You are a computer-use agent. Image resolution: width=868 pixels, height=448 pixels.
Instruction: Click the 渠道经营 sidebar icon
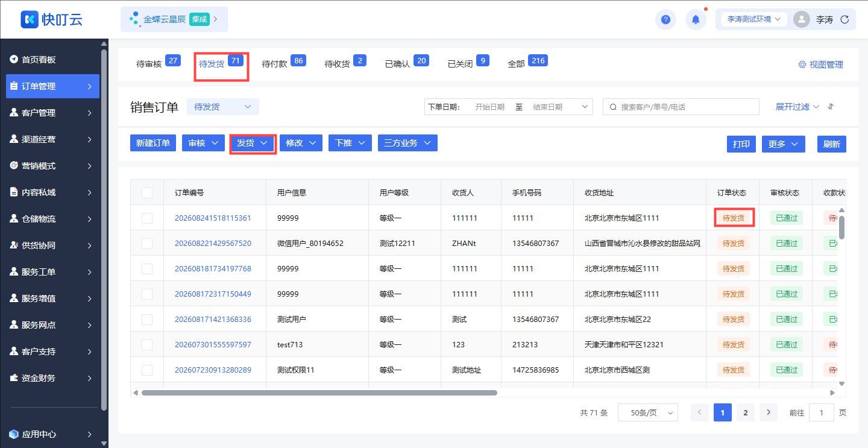[14, 139]
